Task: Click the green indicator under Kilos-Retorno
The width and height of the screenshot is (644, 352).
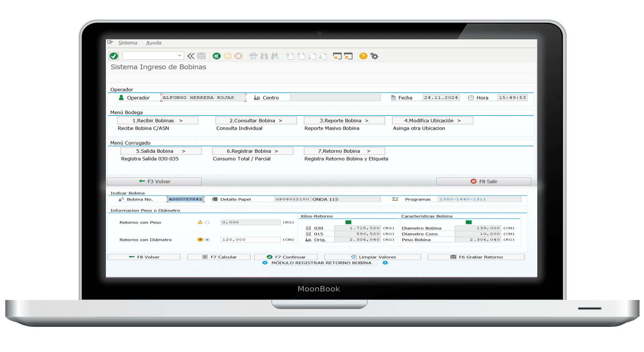Action: coord(348,222)
